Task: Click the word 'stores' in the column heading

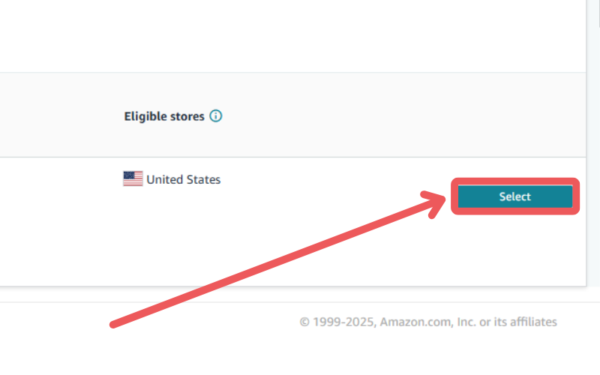Action: click(187, 116)
